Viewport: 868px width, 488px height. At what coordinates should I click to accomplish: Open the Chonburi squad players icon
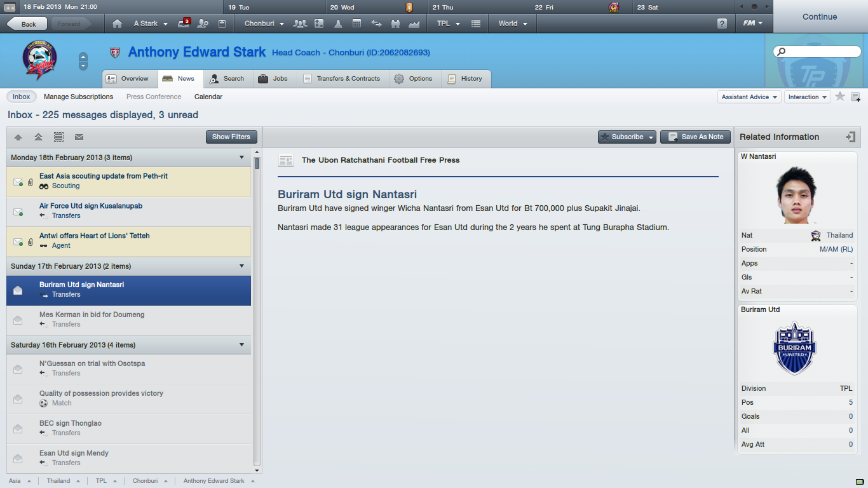click(x=300, y=24)
